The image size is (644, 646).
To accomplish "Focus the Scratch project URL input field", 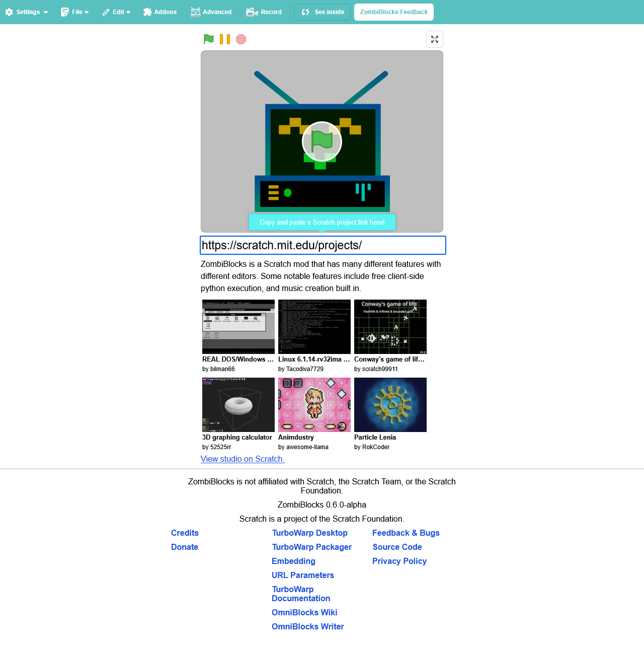I will (x=323, y=245).
